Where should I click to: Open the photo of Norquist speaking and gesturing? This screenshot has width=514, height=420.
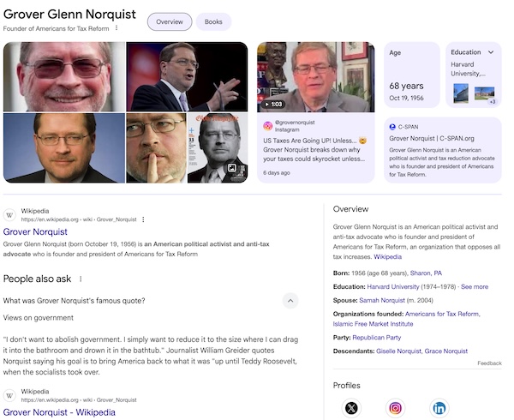click(187, 77)
